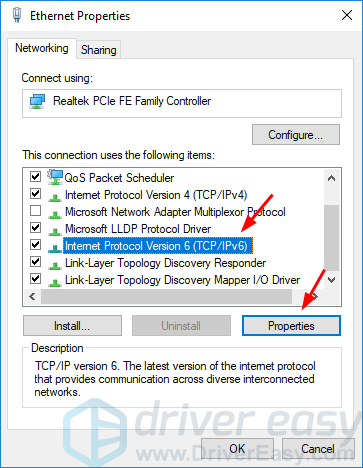
Task: Click the list scroll up arrow
Action: (x=331, y=178)
